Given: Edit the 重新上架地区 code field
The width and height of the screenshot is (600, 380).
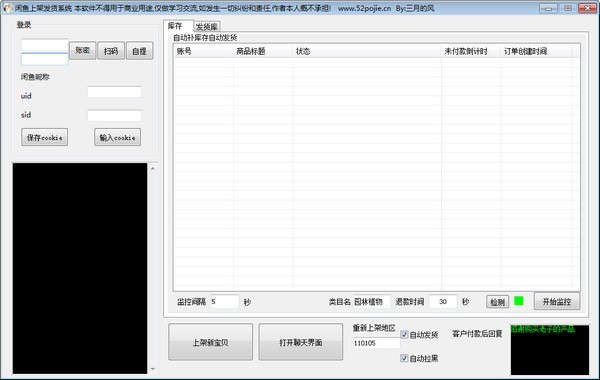Looking at the screenshot, I should coord(376,343).
